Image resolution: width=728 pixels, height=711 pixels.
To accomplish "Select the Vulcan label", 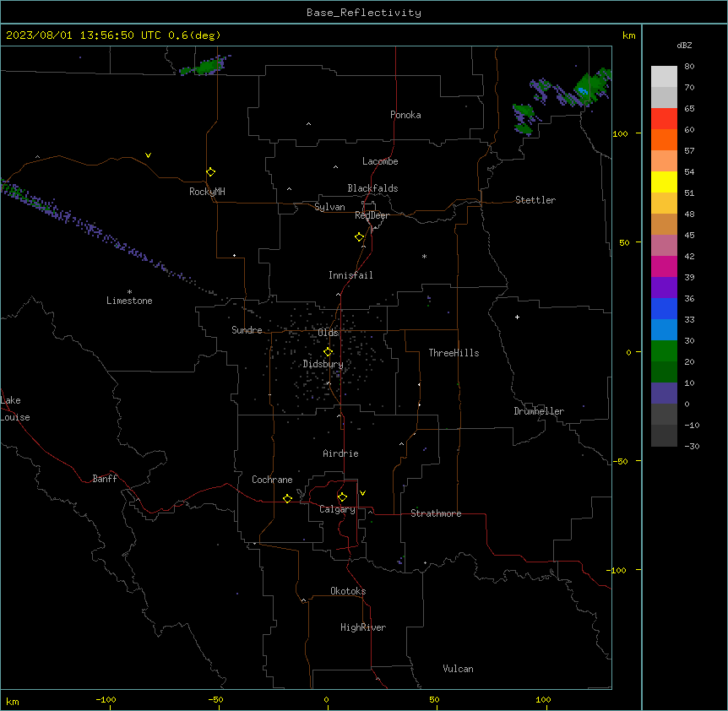I will (x=458, y=669).
